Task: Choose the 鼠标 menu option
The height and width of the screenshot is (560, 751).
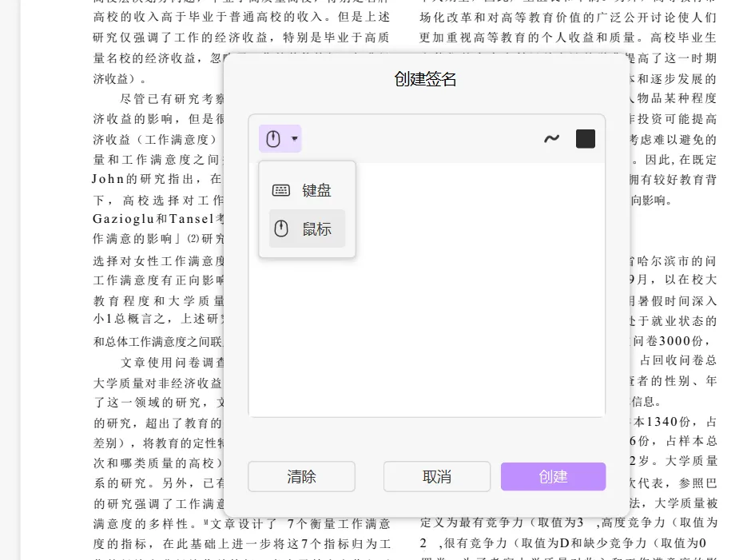Action: click(316, 229)
